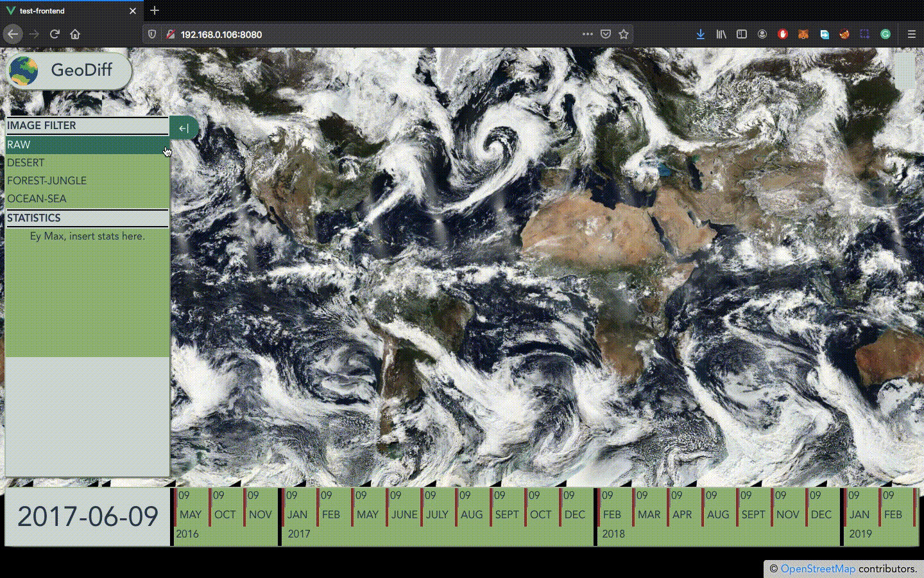Go back to the previous page
Viewport: 924px width, 578px height.
click(x=13, y=34)
